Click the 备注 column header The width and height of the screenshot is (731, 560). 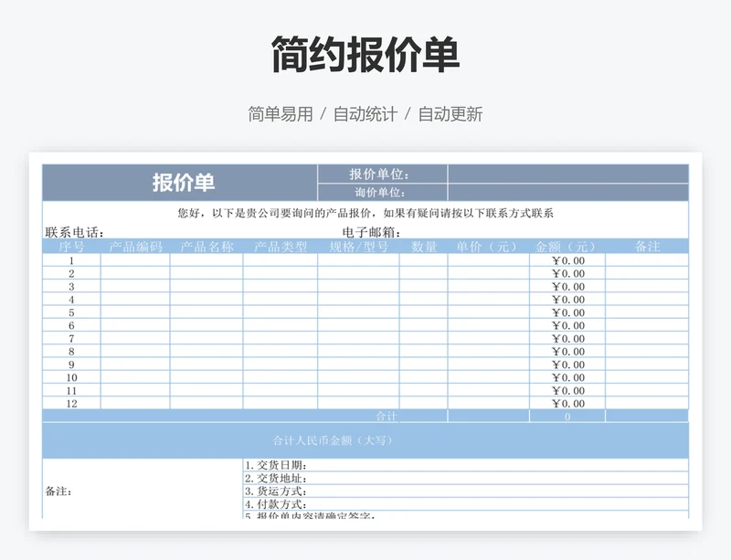coord(645,245)
